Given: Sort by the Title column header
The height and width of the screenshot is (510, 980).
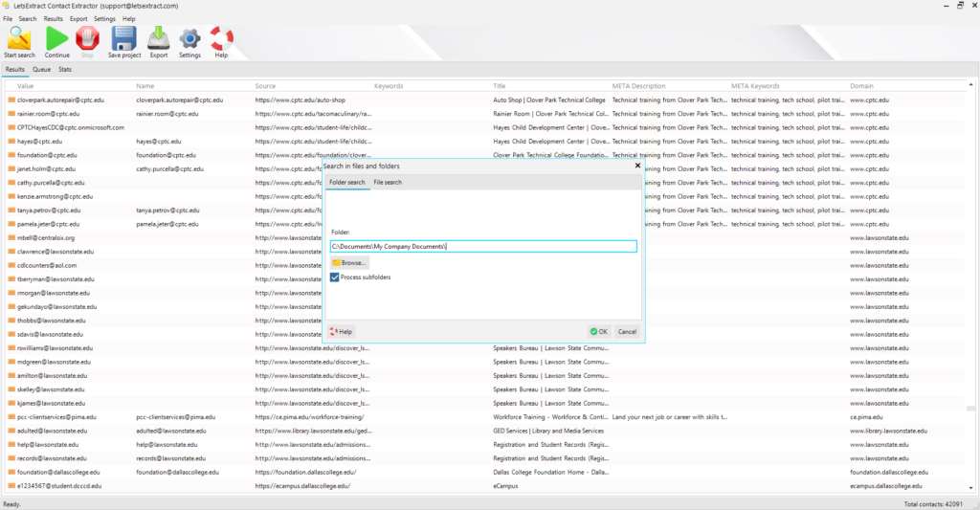Looking at the screenshot, I should [500, 86].
